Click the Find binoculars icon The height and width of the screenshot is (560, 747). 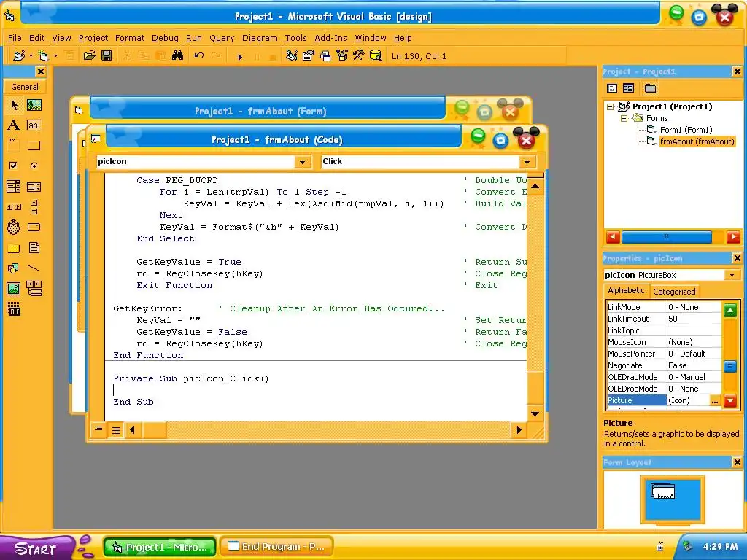pyautogui.click(x=178, y=55)
